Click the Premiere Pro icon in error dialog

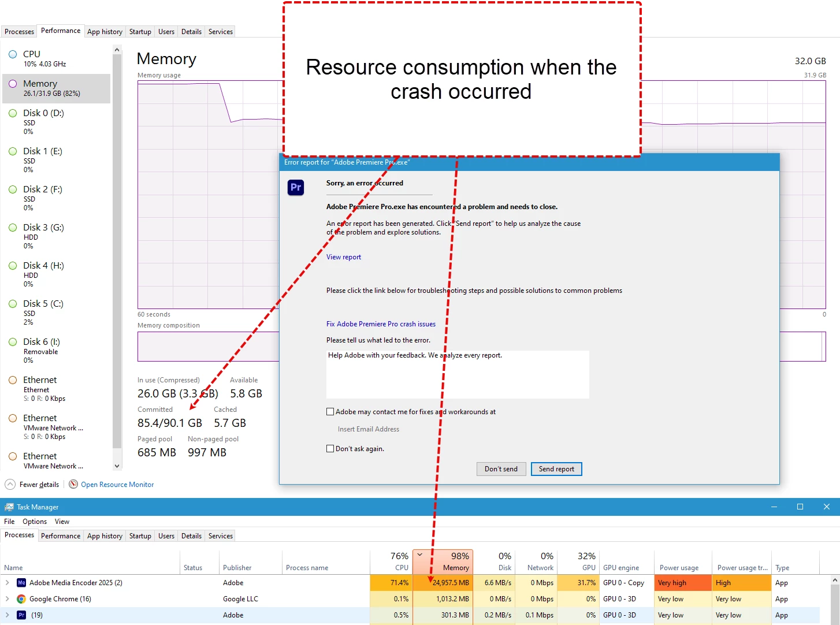pos(296,187)
